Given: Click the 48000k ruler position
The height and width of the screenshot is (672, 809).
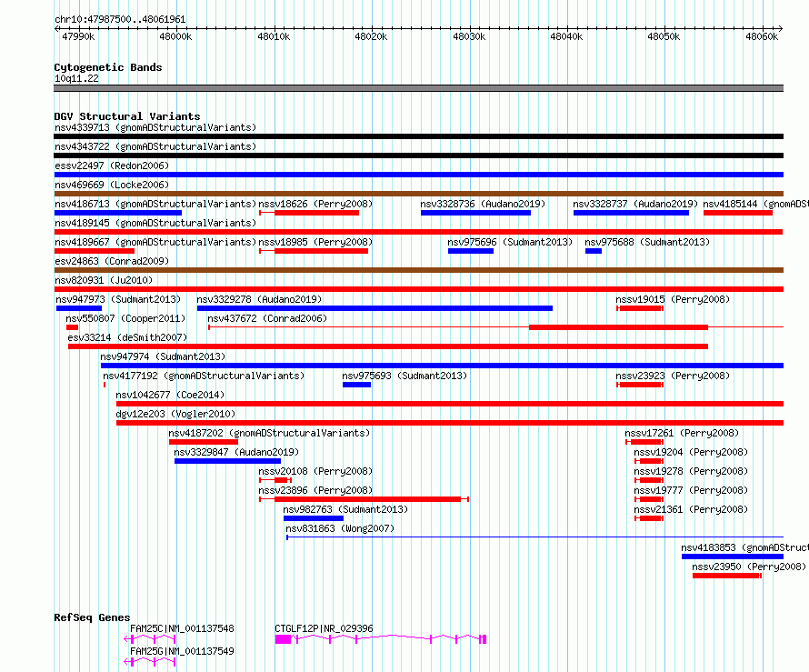Looking at the screenshot, I should click(175, 36).
